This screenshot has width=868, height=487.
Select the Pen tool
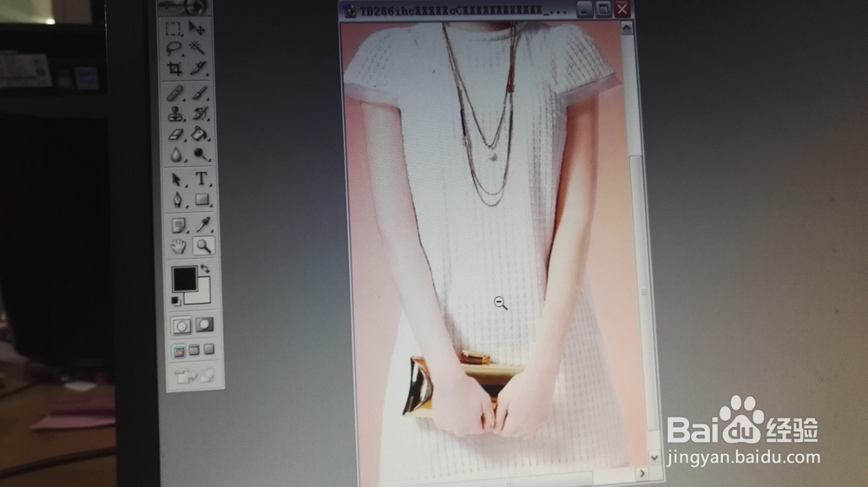pos(178,200)
